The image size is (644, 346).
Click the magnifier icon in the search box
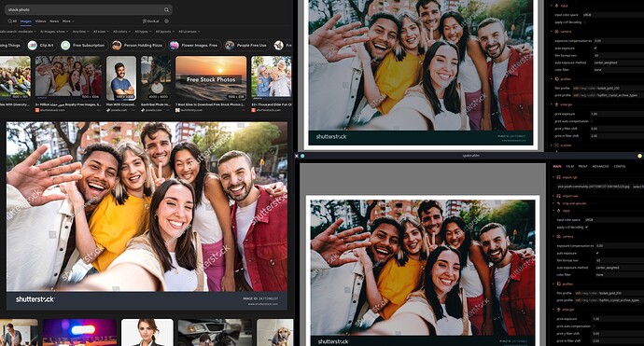point(166,10)
